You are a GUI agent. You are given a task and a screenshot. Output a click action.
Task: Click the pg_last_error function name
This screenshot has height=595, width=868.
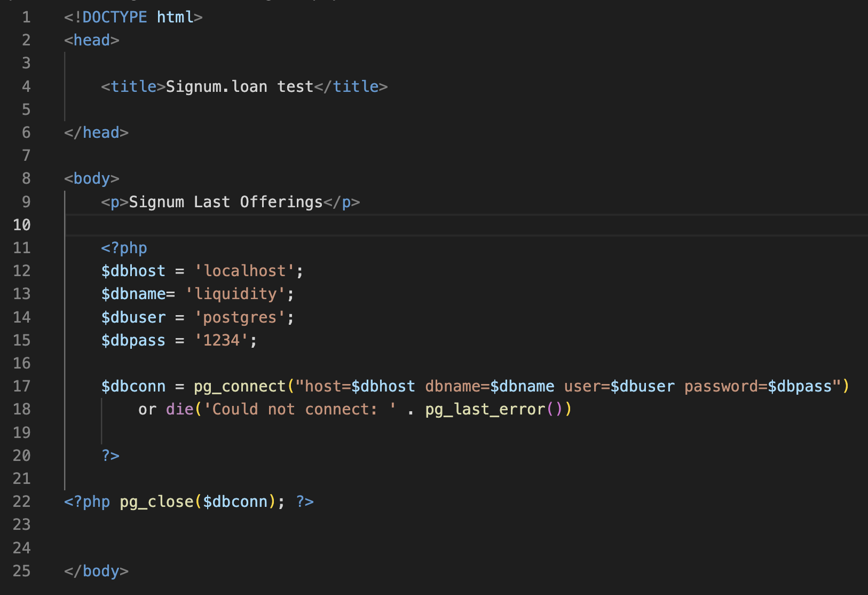point(485,409)
